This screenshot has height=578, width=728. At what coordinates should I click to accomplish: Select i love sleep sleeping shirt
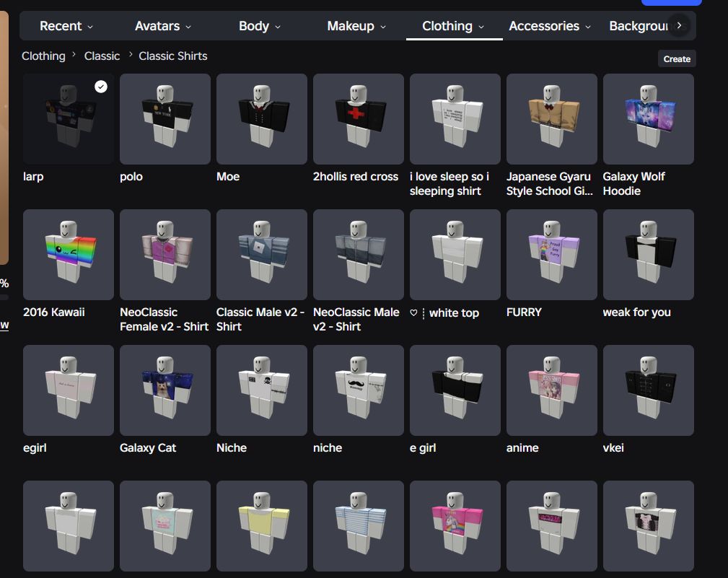point(455,119)
